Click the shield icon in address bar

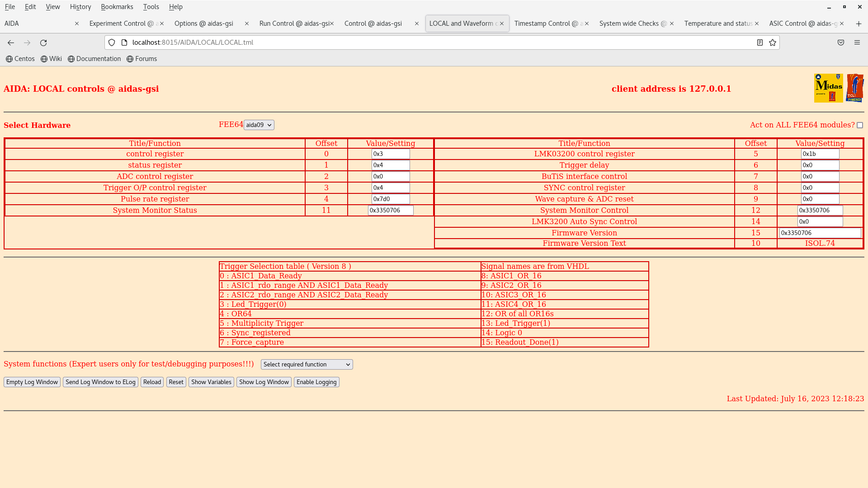[112, 42]
